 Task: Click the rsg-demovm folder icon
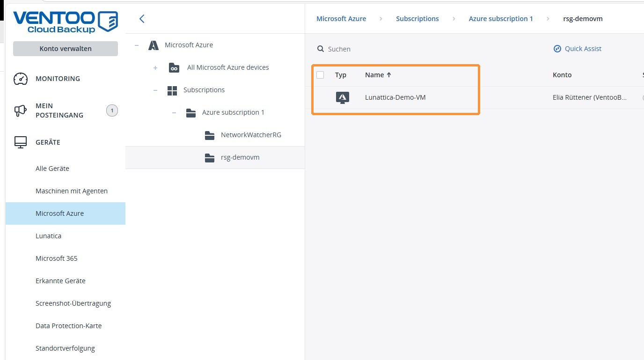click(210, 158)
